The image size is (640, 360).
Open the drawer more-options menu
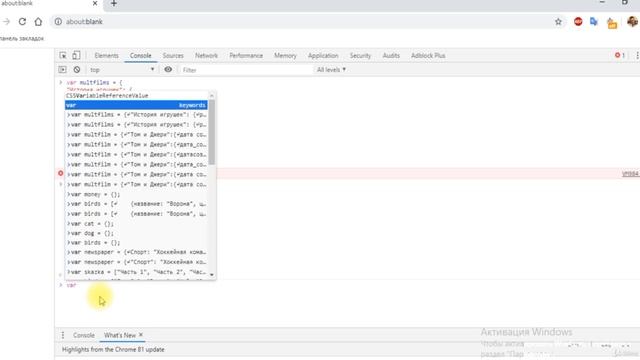[x=63, y=335]
